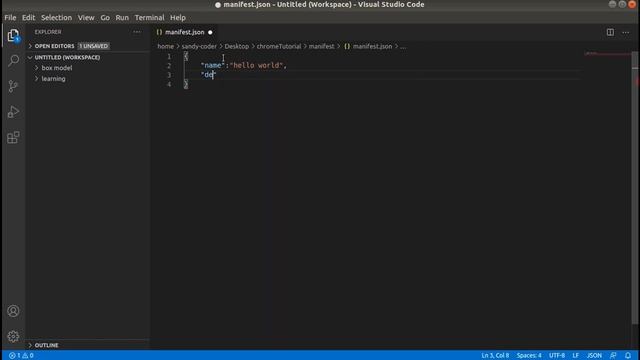640x360 pixels.
Task: Click the "hello world" string value
Action: (256, 65)
